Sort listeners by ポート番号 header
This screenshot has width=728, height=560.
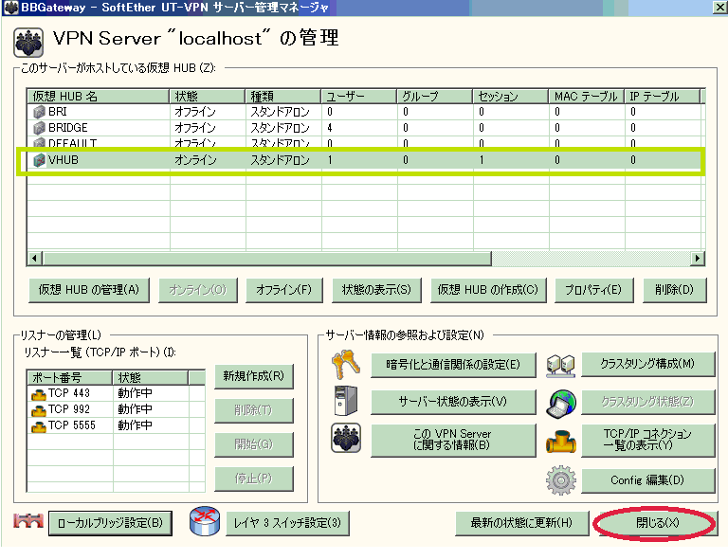coord(69,378)
